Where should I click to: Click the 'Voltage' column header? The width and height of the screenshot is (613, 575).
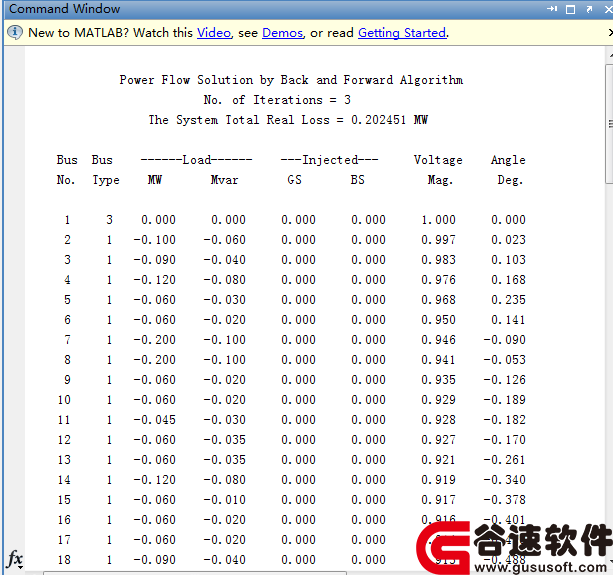pyautogui.click(x=438, y=160)
